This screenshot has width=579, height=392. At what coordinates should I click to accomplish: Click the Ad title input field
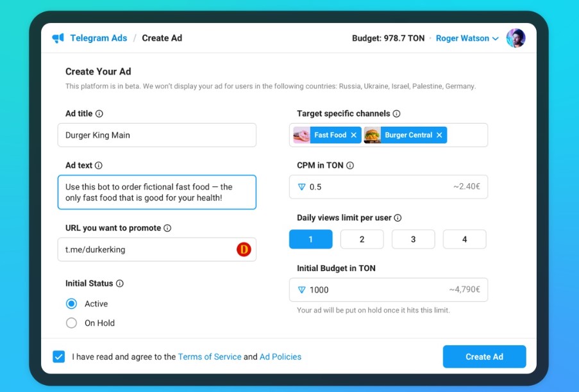point(157,135)
